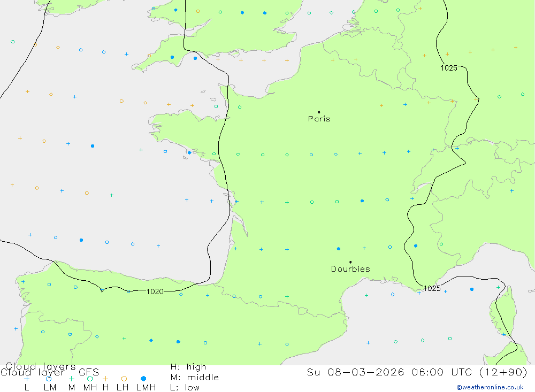535x392 pixels.
Task: Click the 1025 isobar label near the Mediterranean coast
Action: pyautogui.click(x=432, y=288)
